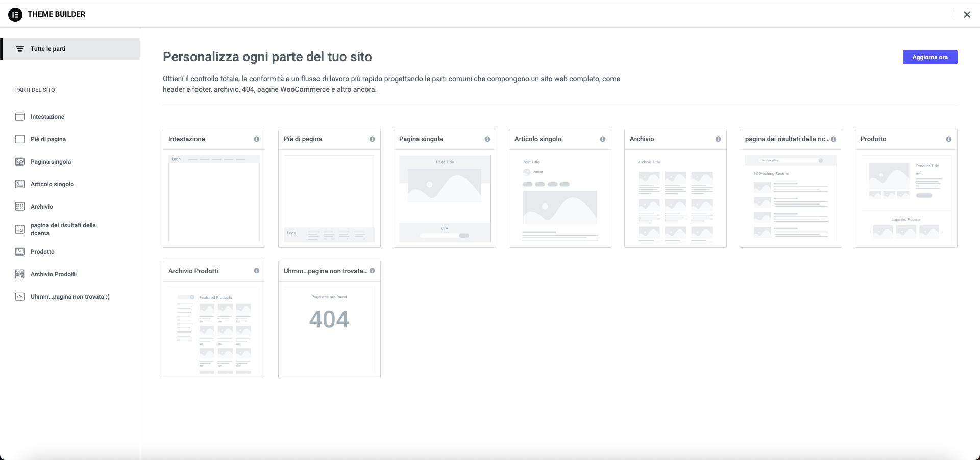Open Tutte le parti filter tab
Image resolution: width=980 pixels, height=460 pixels.
point(48,49)
